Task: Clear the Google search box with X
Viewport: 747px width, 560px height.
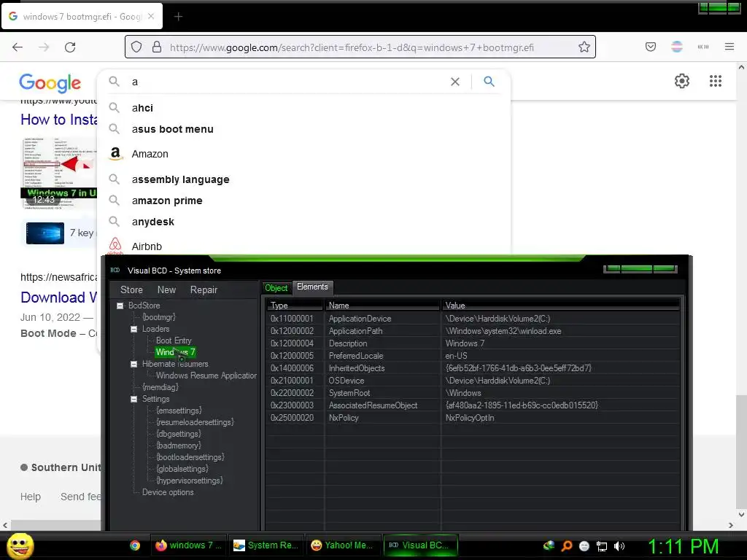Action: [455, 82]
